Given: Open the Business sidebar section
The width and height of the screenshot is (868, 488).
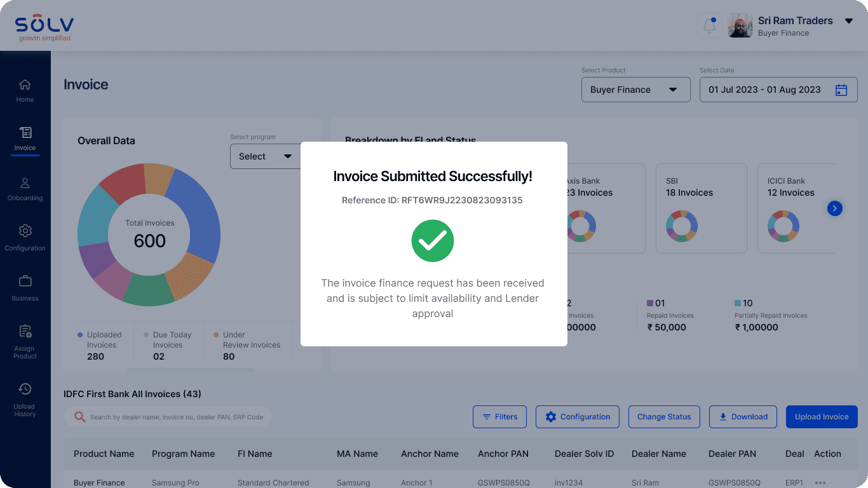Looking at the screenshot, I should point(25,288).
